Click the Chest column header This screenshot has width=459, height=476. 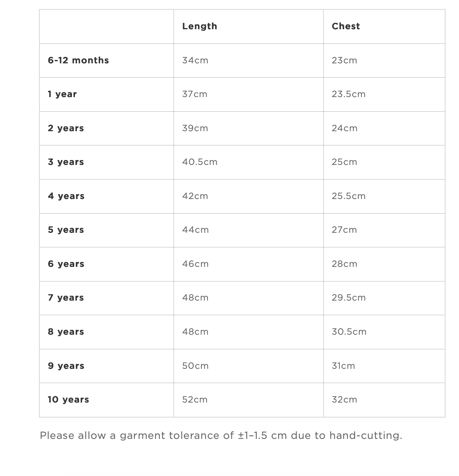[x=346, y=26]
